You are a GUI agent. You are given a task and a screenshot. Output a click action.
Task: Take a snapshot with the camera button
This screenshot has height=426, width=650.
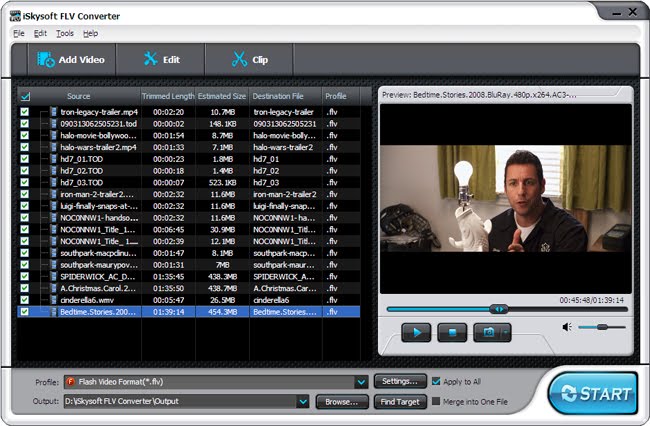click(488, 332)
